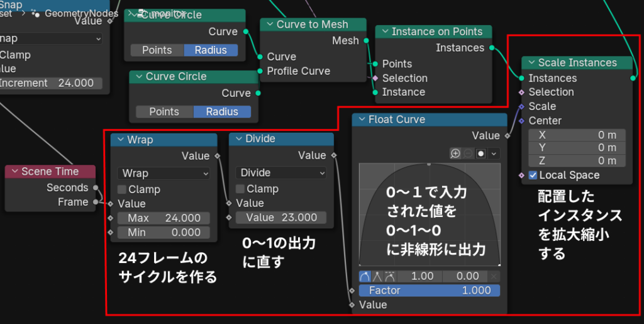Enable Clamp checkbox in Wrap node
The height and width of the screenshot is (324, 644).
(121, 189)
